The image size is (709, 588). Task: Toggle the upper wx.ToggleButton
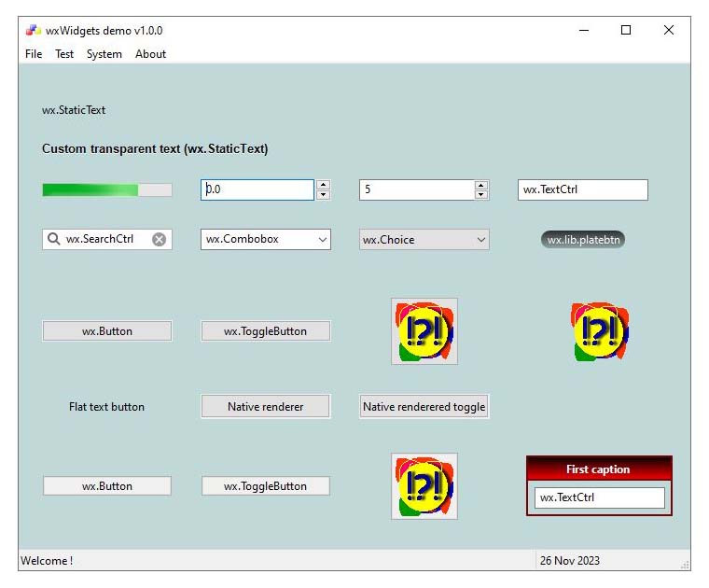(266, 331)
